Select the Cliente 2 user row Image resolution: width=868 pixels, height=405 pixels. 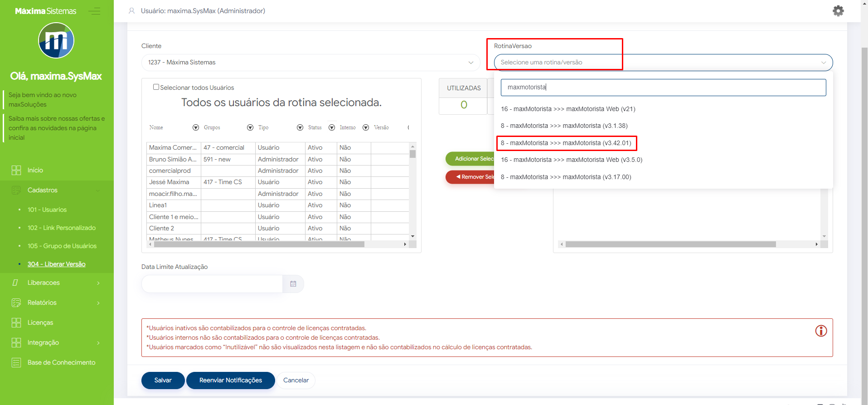coord(278,229)
